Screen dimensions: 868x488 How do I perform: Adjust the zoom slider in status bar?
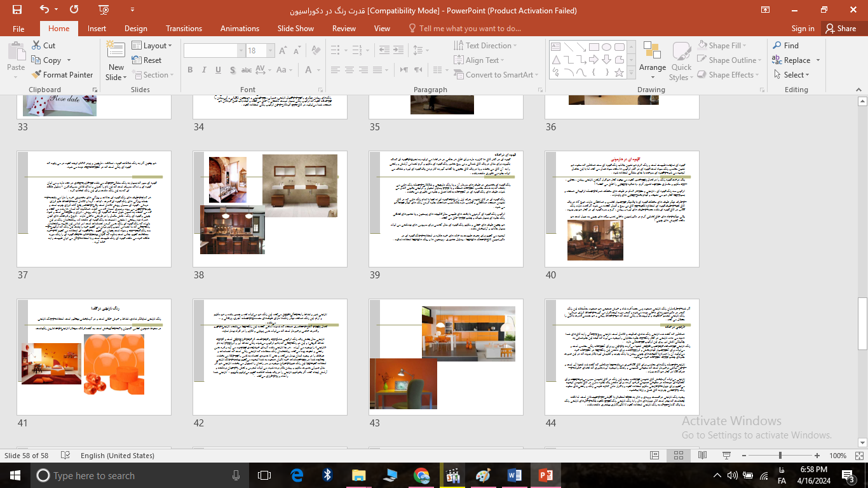click(780, 456)
